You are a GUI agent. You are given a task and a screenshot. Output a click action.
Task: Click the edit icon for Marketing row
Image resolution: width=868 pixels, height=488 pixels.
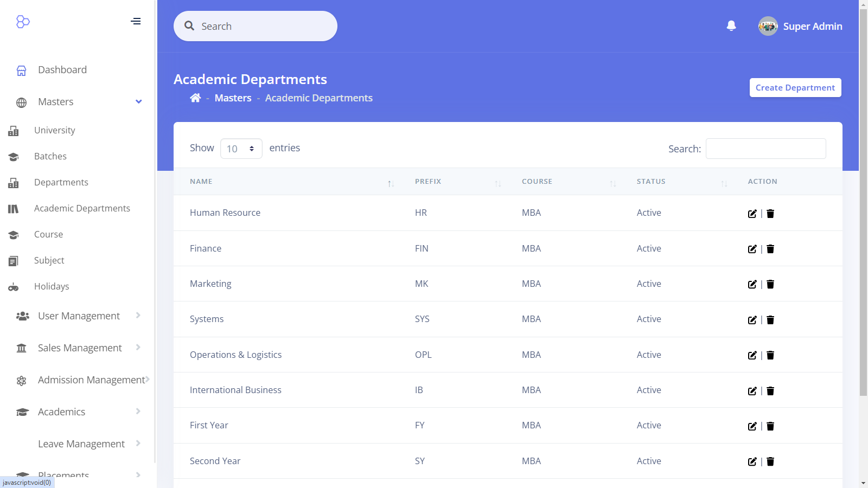click(x=752, y=284)
